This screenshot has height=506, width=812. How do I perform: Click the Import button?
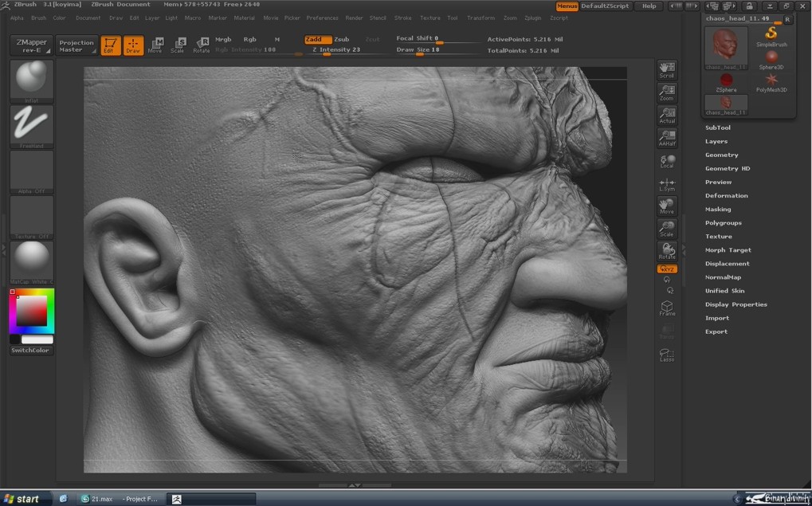[717, 318]
